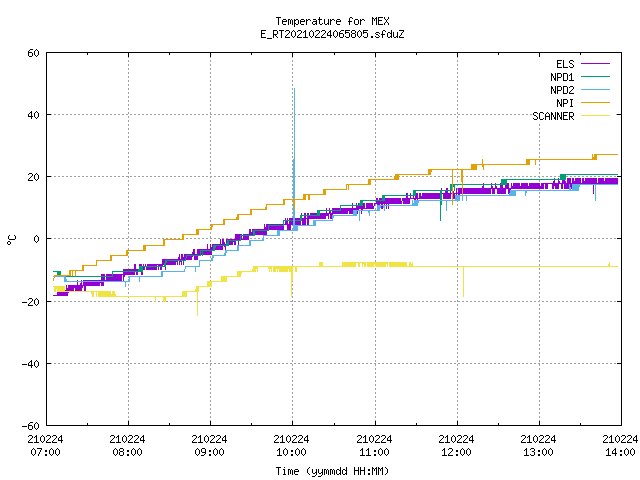The width and height of the screenshot is (640, 480).
Task: Click the y-axis label -40
Action: [31, 364]
